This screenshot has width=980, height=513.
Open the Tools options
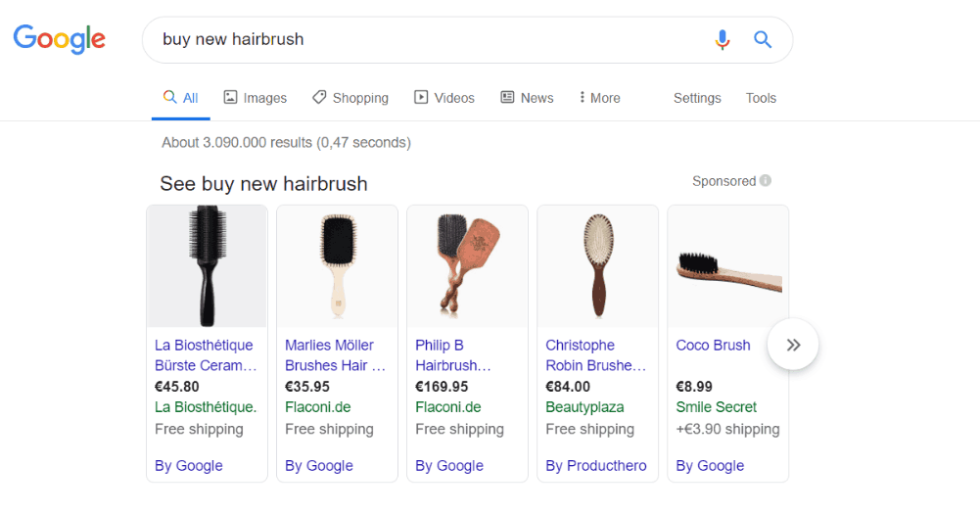[x=761, y=98]
